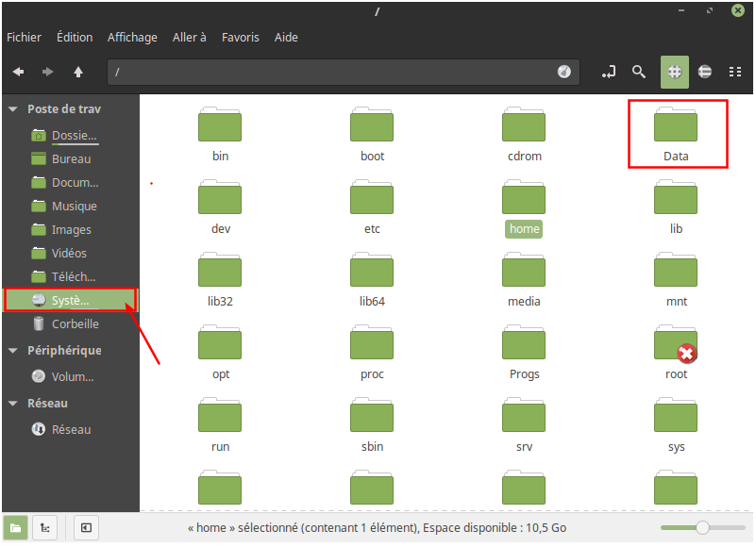
Task: Open the Fichier menu
Action: tap(24, 37)
